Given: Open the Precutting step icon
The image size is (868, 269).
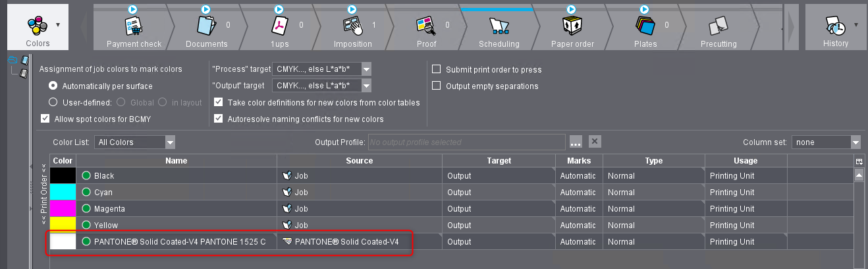Looking at the screenshot, I should 718,26.
